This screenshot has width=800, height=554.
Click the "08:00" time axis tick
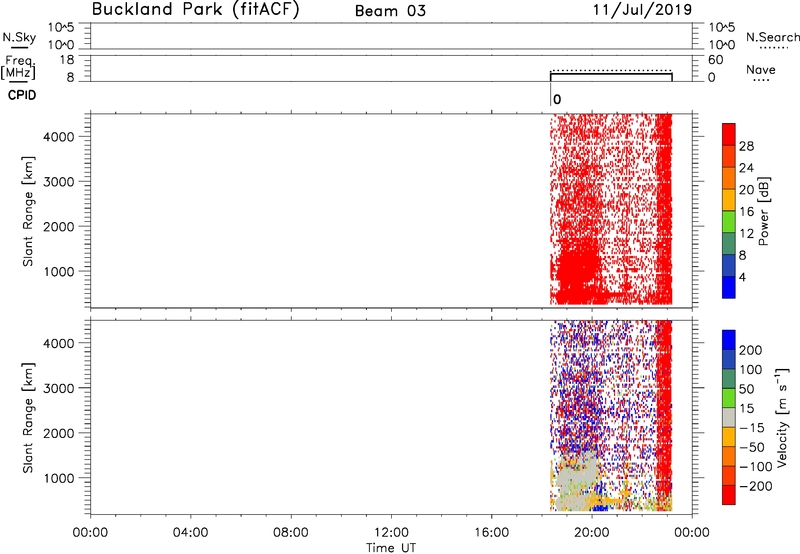click(x=291, y=533)
